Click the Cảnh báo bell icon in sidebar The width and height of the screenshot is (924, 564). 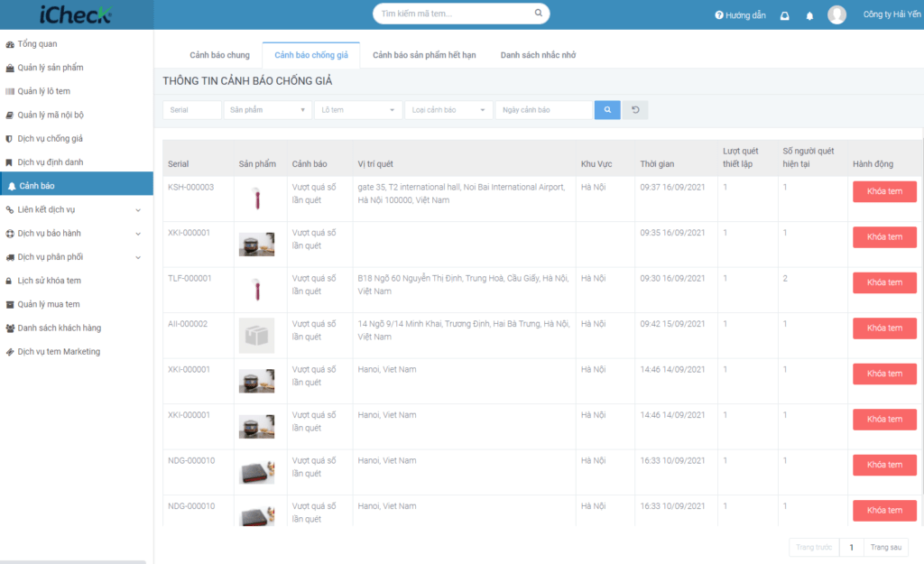point(11,186)
